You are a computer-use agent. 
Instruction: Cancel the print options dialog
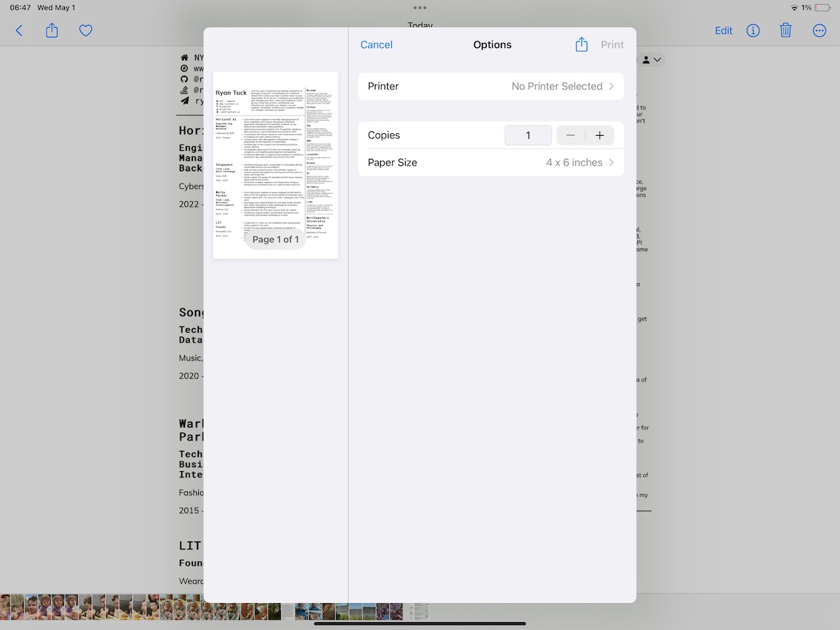pyautogui.click(x=376, y=45)
